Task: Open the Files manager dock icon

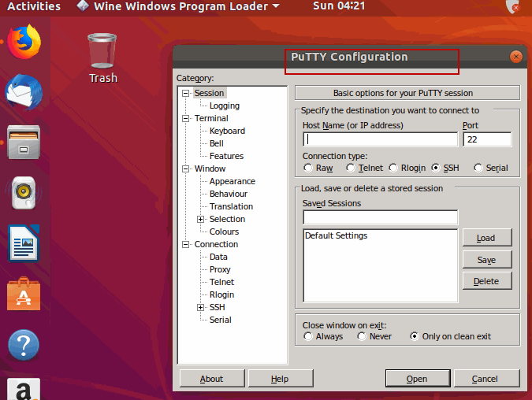Action: (24, 143)
